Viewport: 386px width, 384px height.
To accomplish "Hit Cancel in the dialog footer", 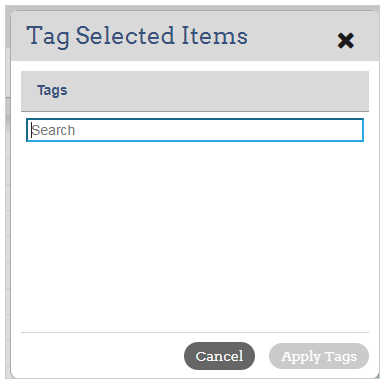I will [219, 356].
